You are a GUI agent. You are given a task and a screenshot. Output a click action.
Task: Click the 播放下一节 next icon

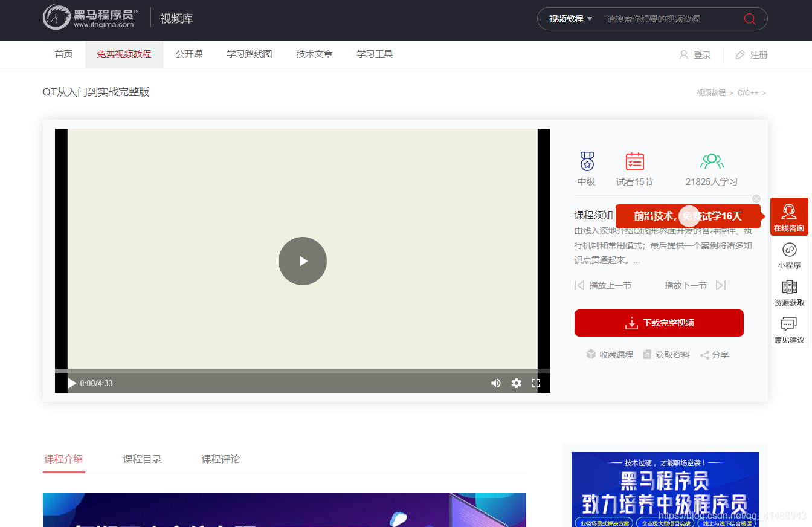(x=721, y=285)
